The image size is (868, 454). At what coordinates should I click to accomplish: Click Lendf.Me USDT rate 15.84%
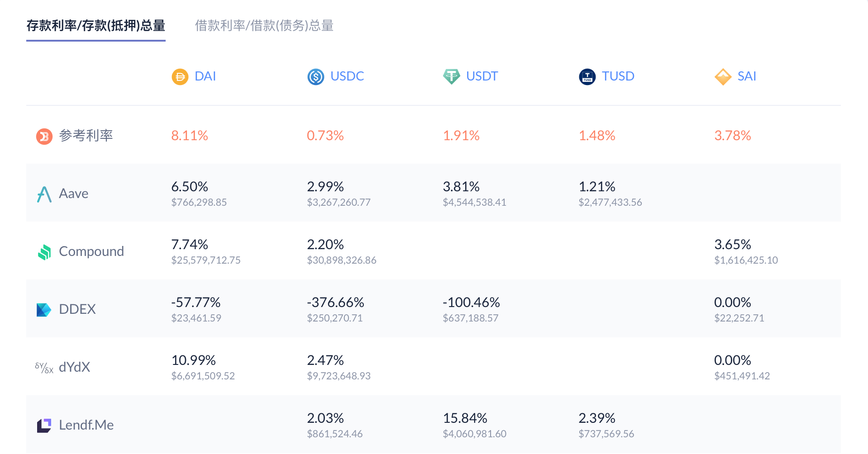tap(465, 418)
